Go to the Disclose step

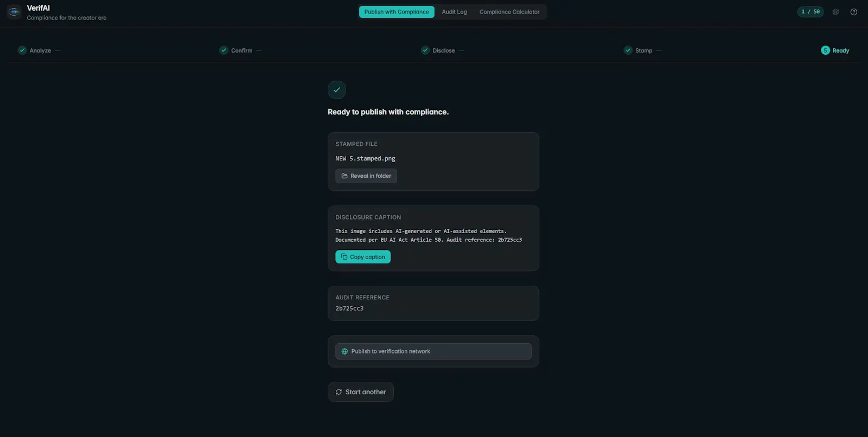[x=444, y=50]
